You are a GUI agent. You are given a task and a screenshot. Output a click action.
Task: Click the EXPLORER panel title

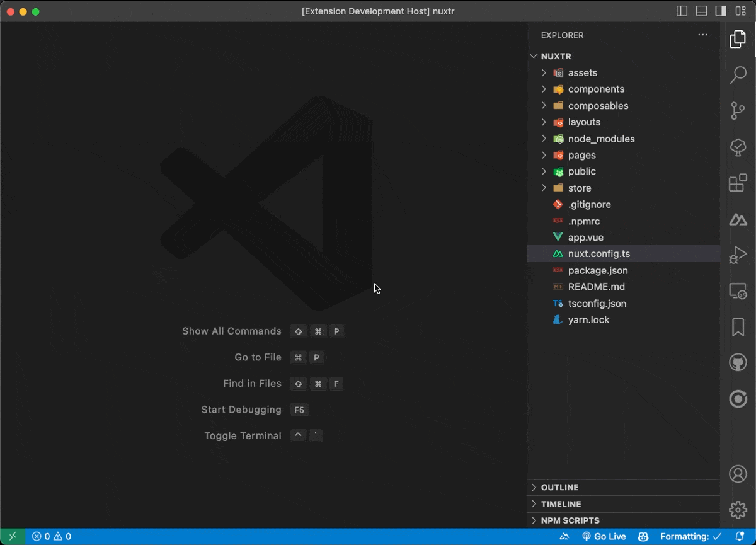click(562, 35)
